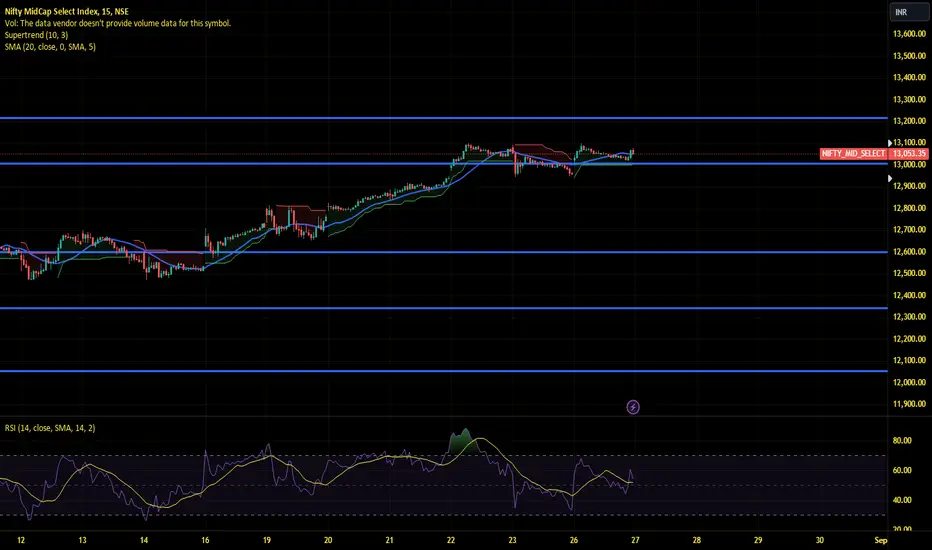932x550 pixels.
Task: Click the current price tag 13,053.35
Action: (x=909, y=153)
